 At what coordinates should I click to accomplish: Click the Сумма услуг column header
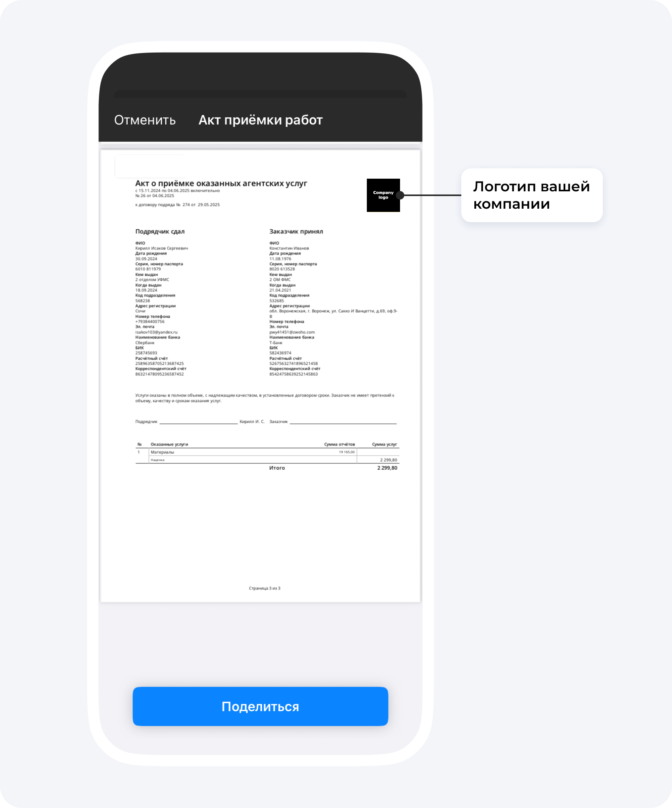(x=384, y=444)
